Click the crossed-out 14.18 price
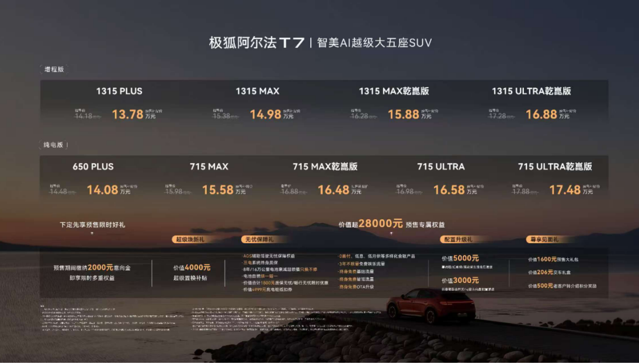Image resolution: width=639 pixels, height=364 pixels. pos(87,116)
